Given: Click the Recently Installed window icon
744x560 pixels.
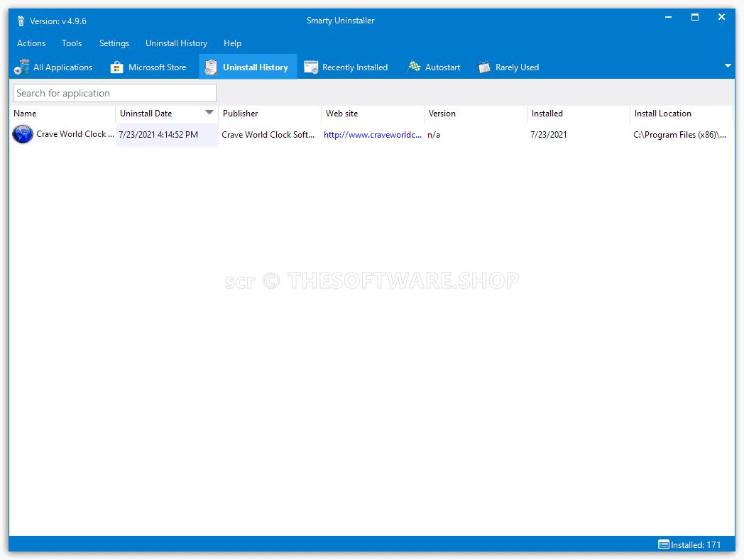Looking at the screenshot, I should [x=311, y=67].
